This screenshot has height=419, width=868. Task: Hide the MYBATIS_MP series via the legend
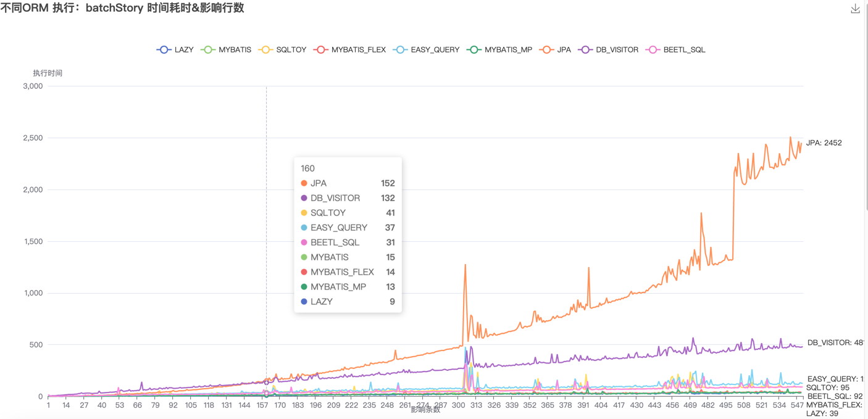pyautogui.click(x=499, y=49)
